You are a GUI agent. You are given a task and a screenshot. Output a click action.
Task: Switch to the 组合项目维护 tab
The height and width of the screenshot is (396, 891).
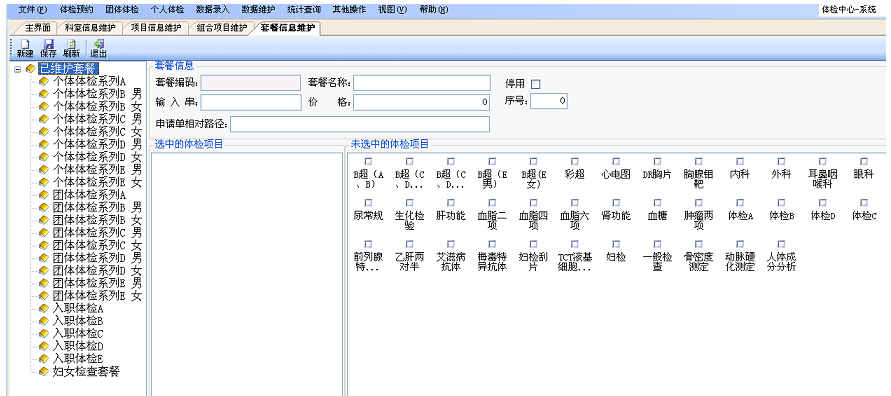click(x=222, y=28)
